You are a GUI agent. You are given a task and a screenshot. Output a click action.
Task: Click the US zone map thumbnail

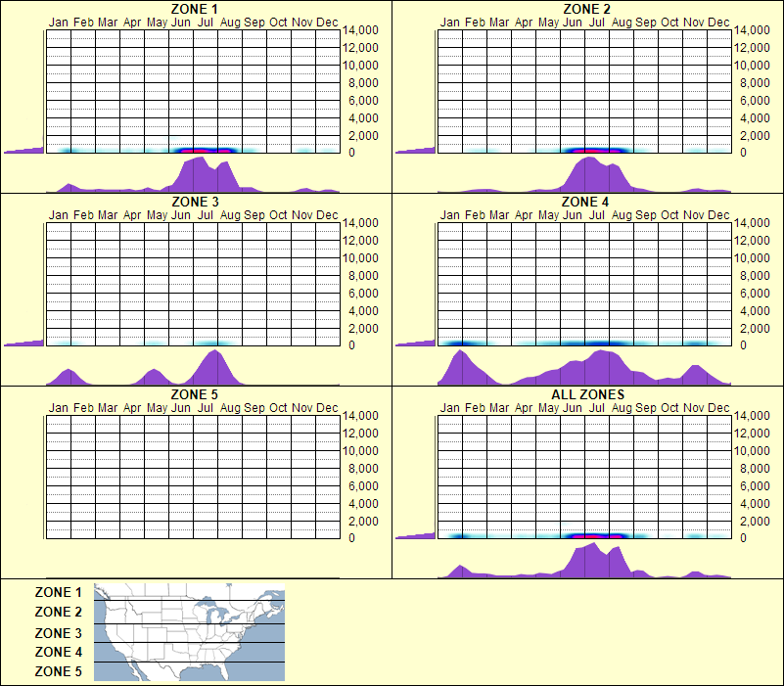(x=186, y=631)
